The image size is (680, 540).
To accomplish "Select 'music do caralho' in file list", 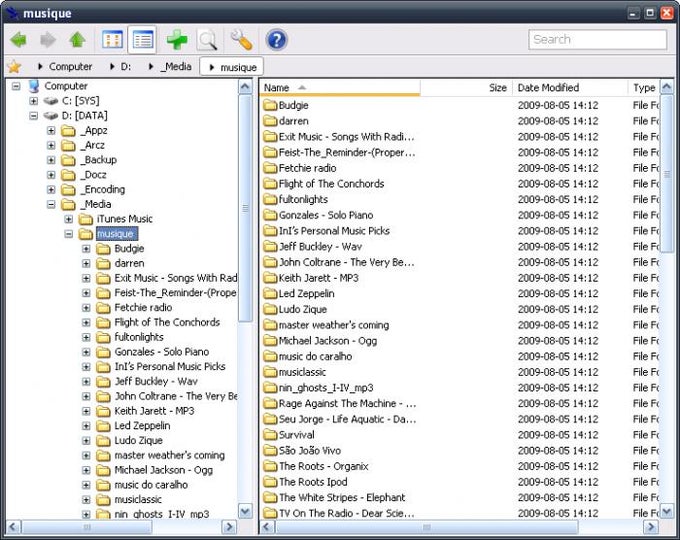I will point(315,357).
